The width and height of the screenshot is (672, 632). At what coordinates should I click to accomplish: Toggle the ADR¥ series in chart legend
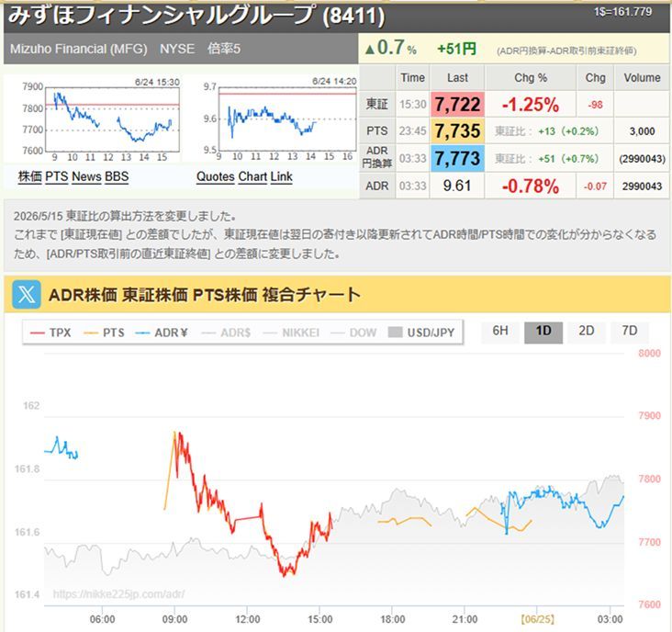(162, 333)
